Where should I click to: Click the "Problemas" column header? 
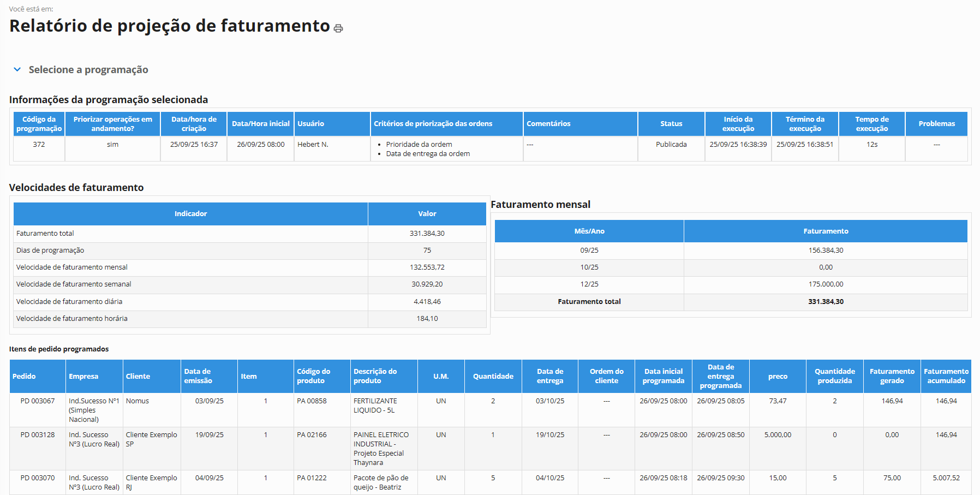coord(936,124)
